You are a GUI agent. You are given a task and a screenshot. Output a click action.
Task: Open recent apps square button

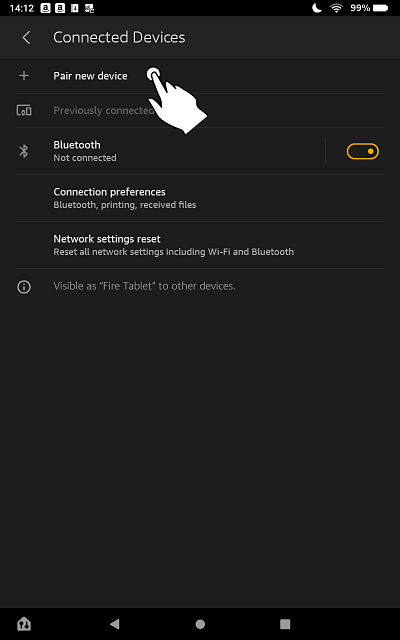285,624
